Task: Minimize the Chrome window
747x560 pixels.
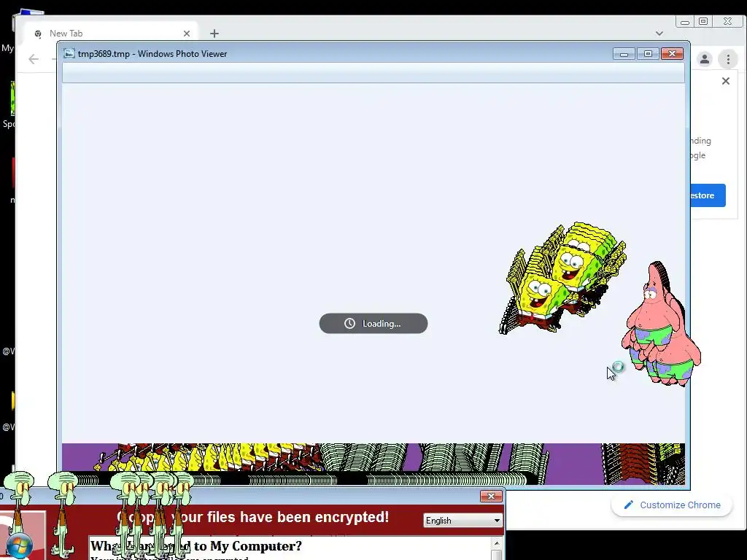Action: pyautogui.click(x=685, y=22)
